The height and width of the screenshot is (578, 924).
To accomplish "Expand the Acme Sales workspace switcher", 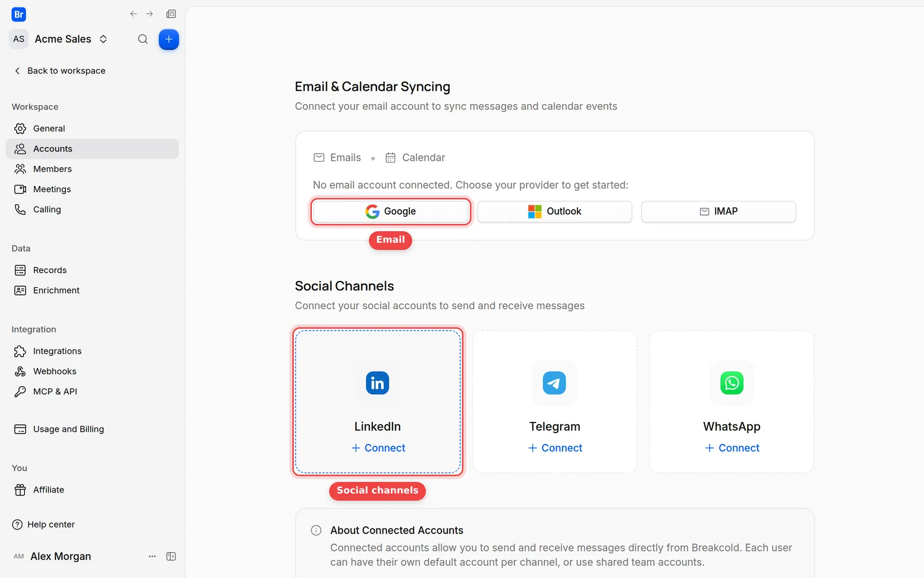I will point(103,39).
